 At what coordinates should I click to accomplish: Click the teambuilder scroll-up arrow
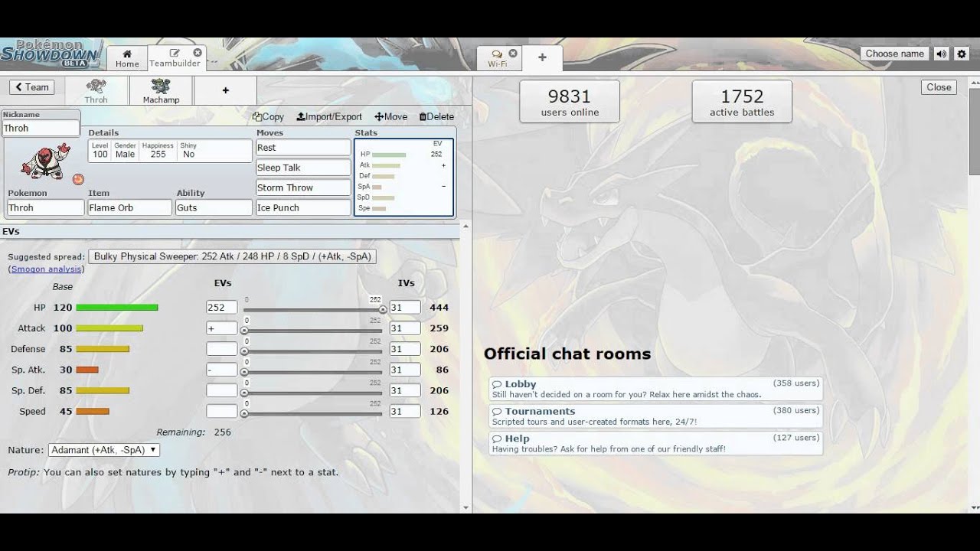pyautogui.click(x=465, y=227)
